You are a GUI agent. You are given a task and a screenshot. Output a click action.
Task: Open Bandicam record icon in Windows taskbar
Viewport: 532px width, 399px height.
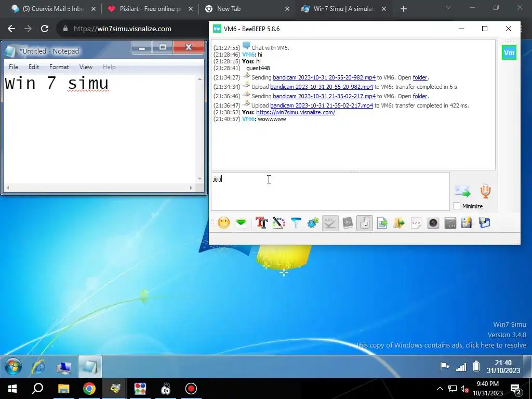point(191,389)
